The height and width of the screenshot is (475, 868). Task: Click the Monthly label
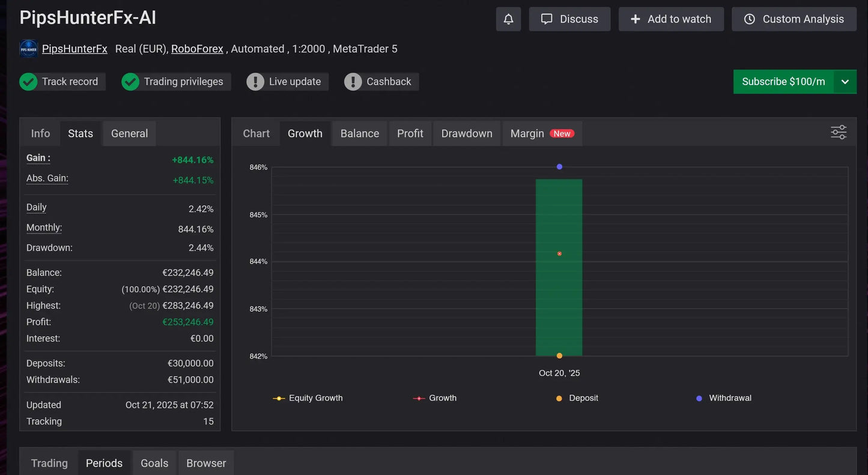(44, 228)
